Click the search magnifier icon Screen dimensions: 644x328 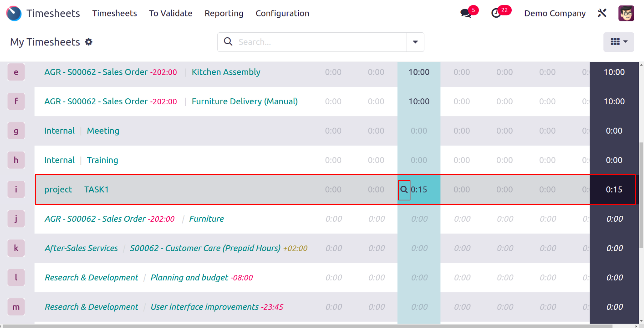coord(228,42)
